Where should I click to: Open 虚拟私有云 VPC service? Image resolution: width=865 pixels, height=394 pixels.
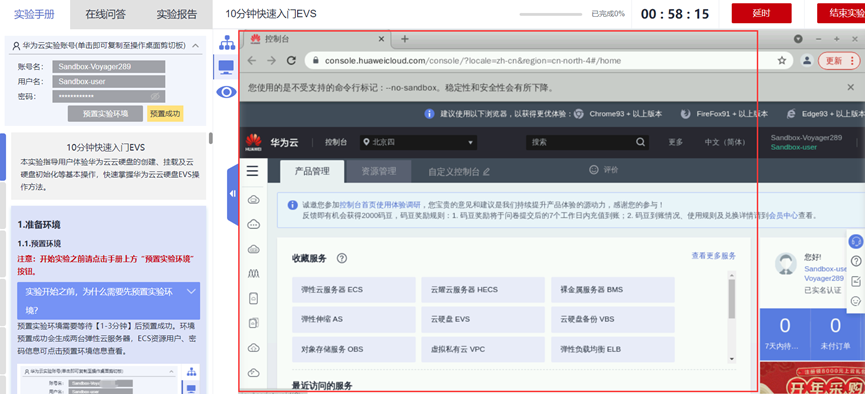point(483,349)
